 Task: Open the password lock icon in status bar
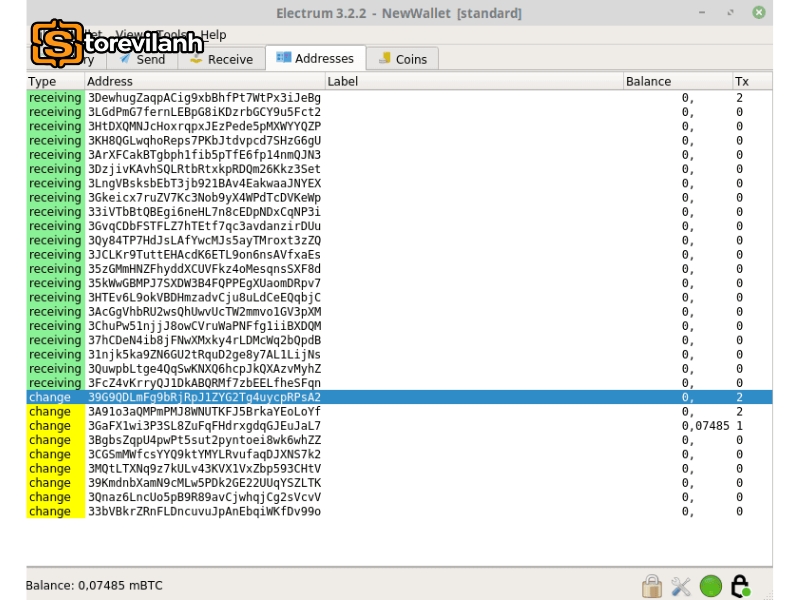point(652,586)
